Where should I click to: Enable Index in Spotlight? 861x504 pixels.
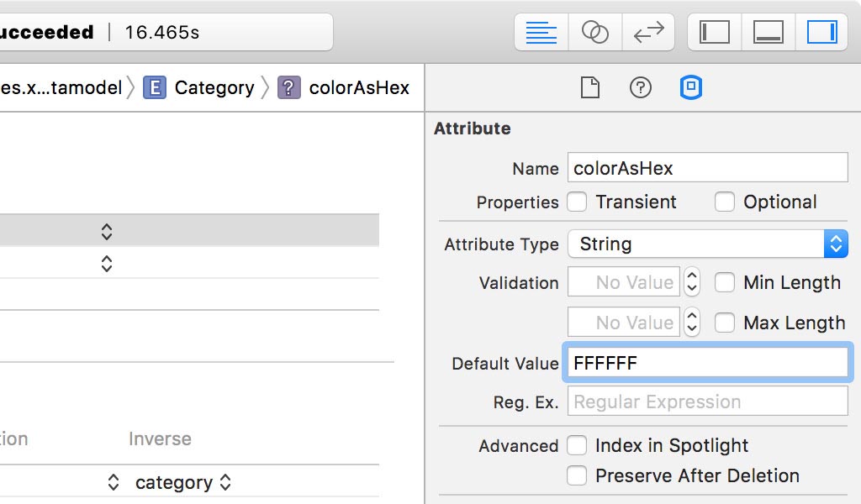578,445
